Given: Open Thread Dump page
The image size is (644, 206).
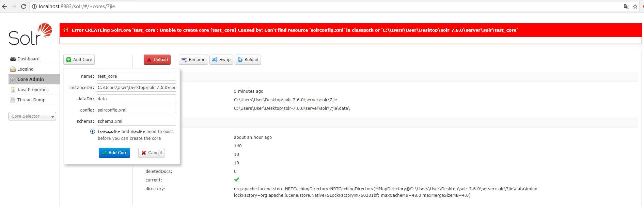Looking at the screenshot, I should click(x=31, y=100).
